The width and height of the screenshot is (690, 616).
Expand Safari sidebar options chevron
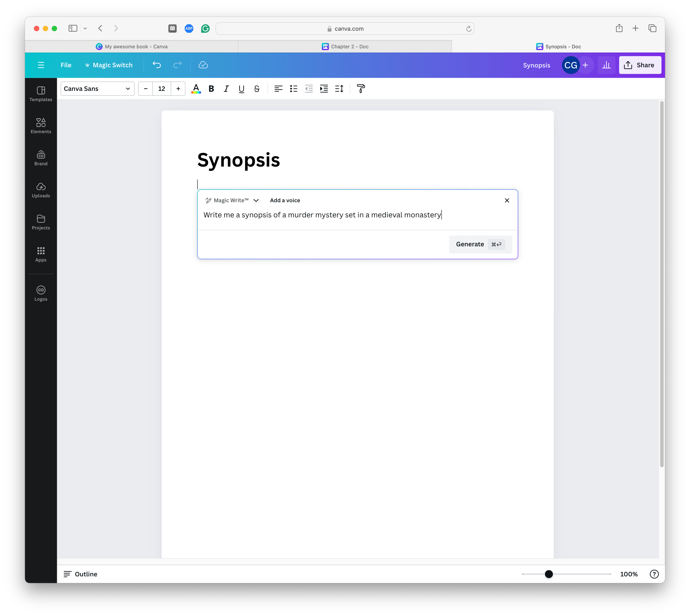point(85,29)
